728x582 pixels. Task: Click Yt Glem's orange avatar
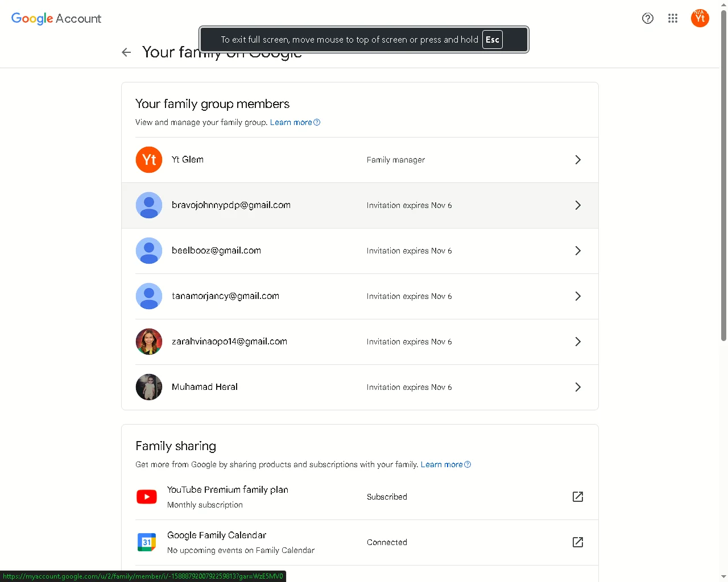149,160
